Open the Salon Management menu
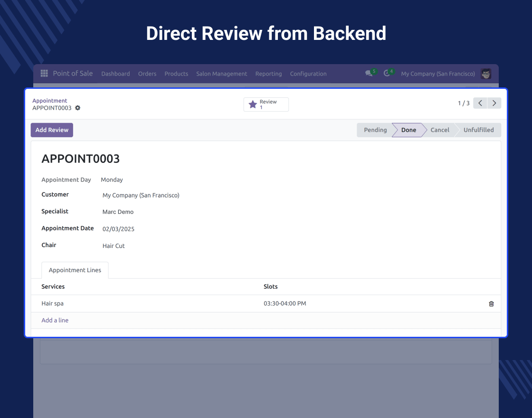This screenshot has height=418, width=532. [x=221, y=74]
